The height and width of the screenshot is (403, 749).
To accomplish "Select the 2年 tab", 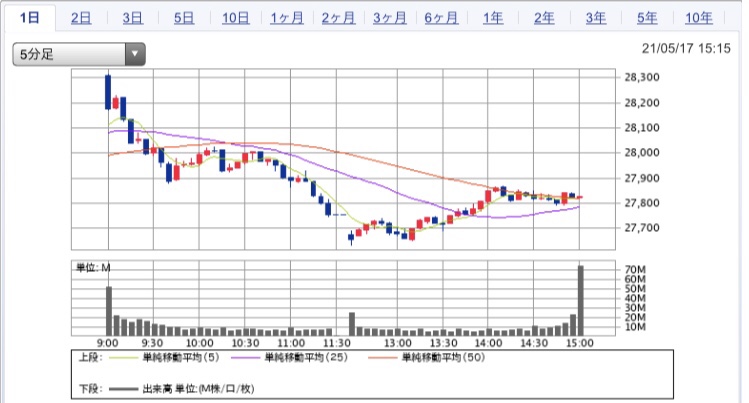I will point(544,18).
